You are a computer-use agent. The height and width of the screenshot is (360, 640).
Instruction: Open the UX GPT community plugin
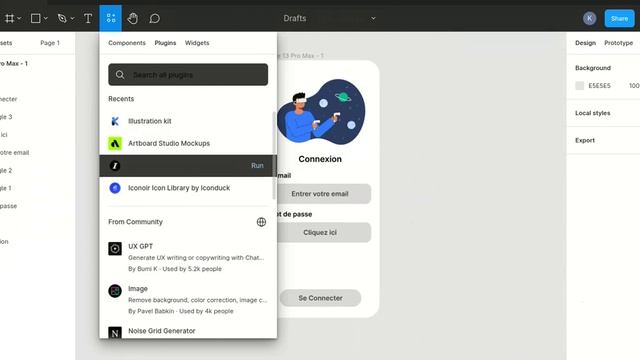pos(188,258)
